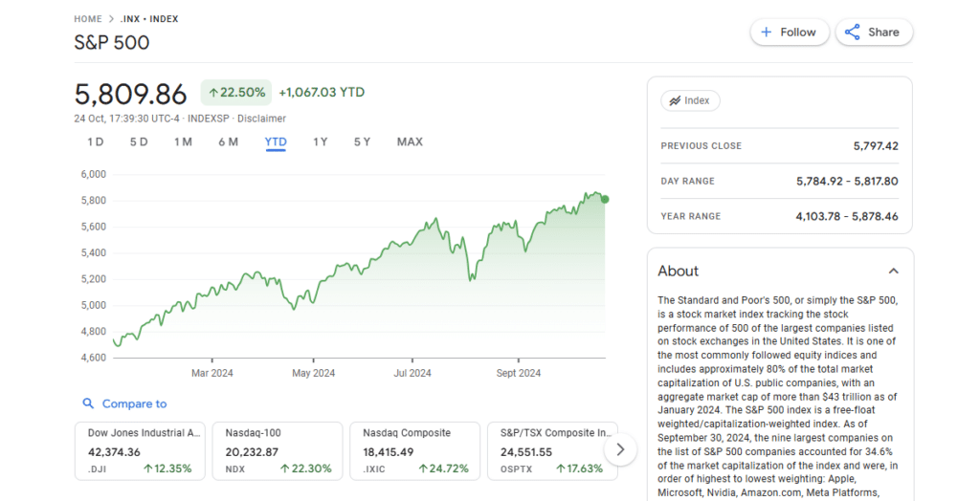Select the YTD time range
The height and width of the screenshot is (501, 980).
pos(276,142)
